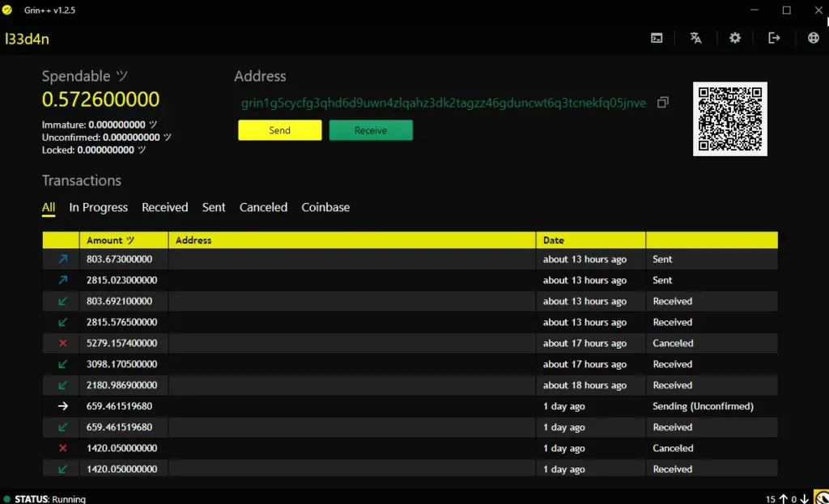Click the 15 outbound peers counter
Screen dimensions: 829x504
click(776, 498)
